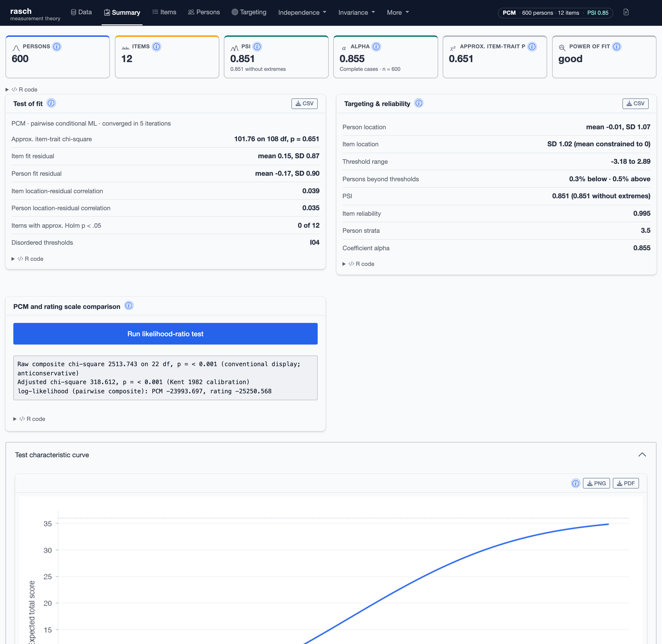Click 'Persons beyond thresholds' row label

[381, 179]
